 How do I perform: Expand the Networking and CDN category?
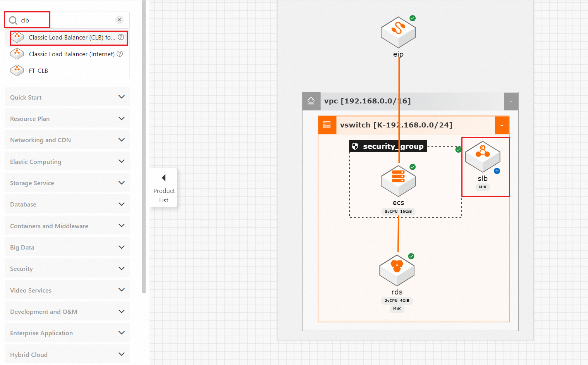67,140
